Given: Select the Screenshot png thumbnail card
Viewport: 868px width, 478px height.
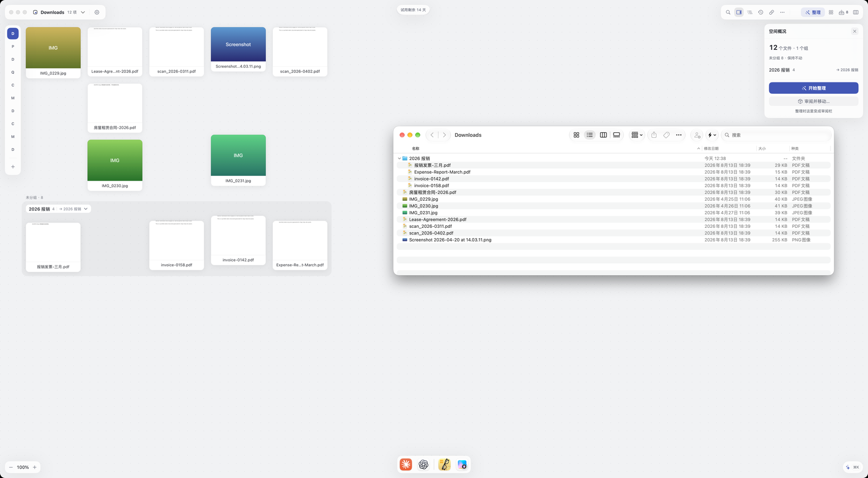Looking at the screenshot, I should click(x=238, y=49).
